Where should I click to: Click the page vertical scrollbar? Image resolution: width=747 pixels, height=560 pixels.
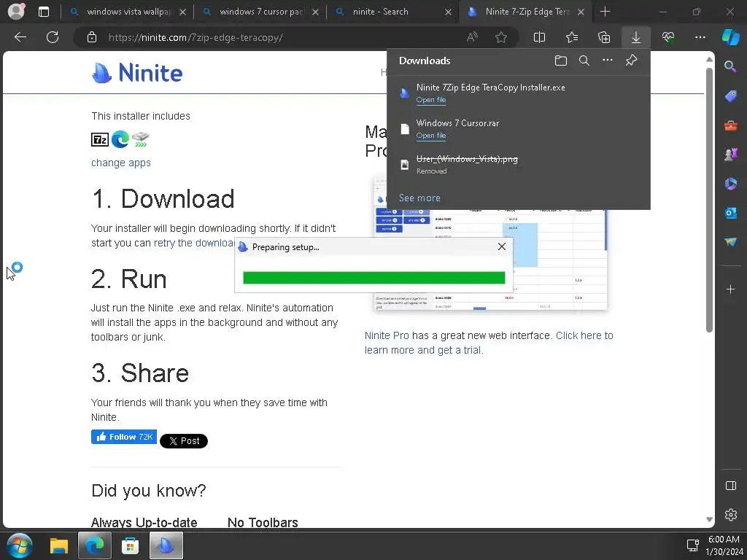709,200
